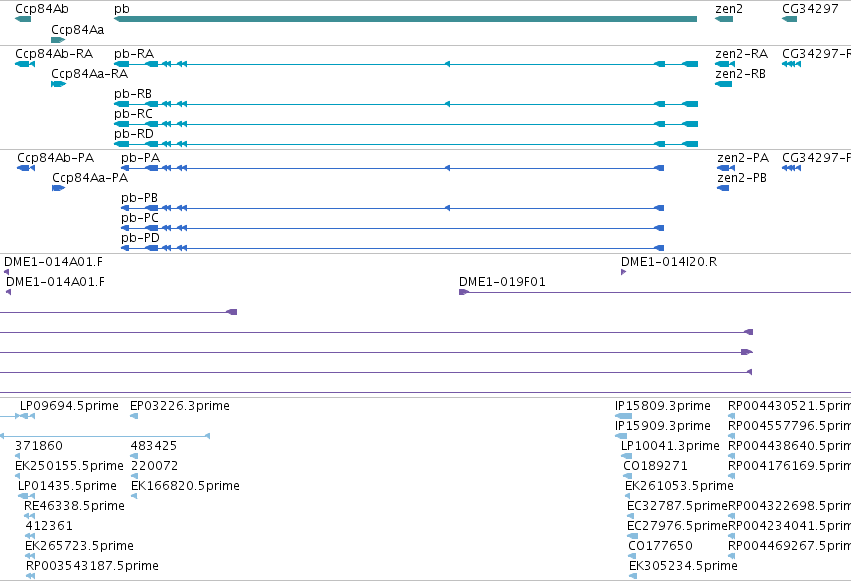Viewport: 851px width, 581px height.
Task: Open the Ccp84Aa-PA protein label
Action: (x=90, y=178)
